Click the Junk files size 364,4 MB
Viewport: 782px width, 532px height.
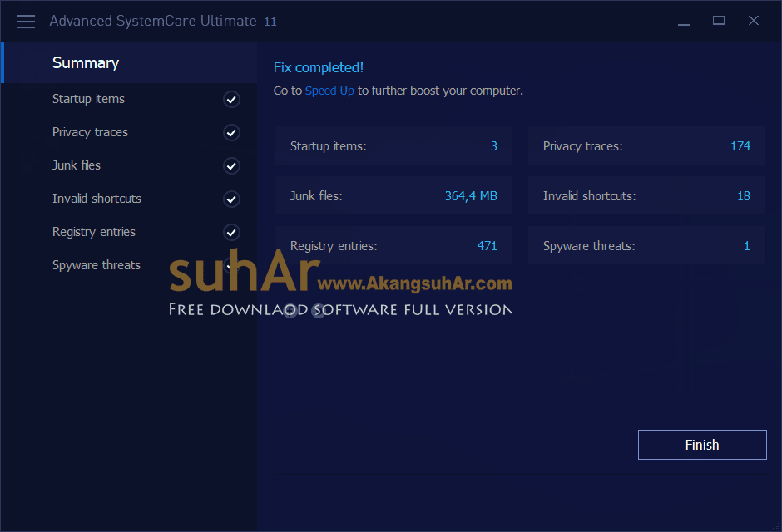471,196
